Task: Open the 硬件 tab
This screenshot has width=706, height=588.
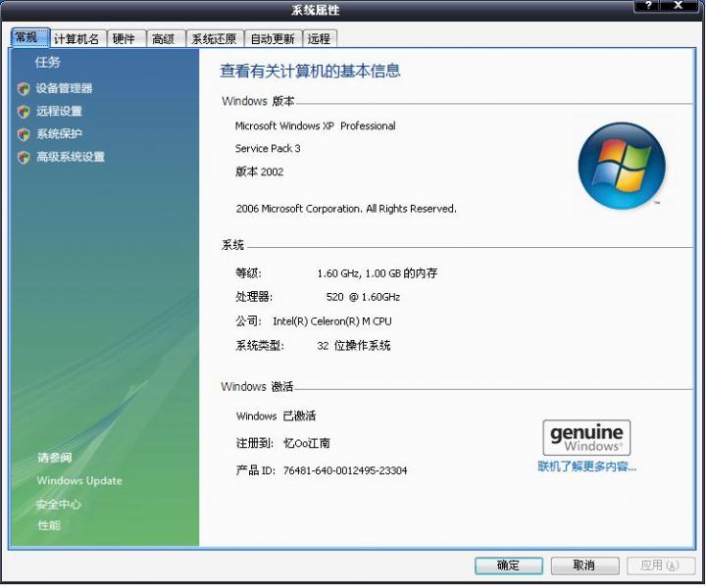Action: pos(126,39)
